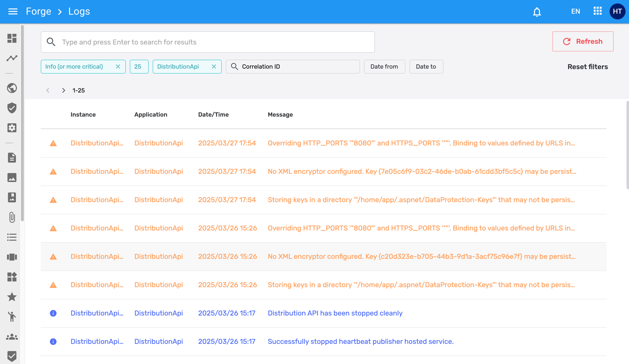The height and width of the screenshot is (364, 629).
Task: Open the HT user avatar menu
Action: (x=617, y=11)
